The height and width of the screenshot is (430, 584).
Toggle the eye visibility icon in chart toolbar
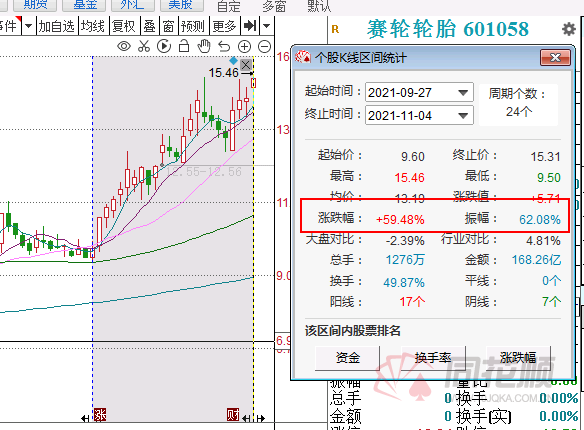click(x=124, y=47)
